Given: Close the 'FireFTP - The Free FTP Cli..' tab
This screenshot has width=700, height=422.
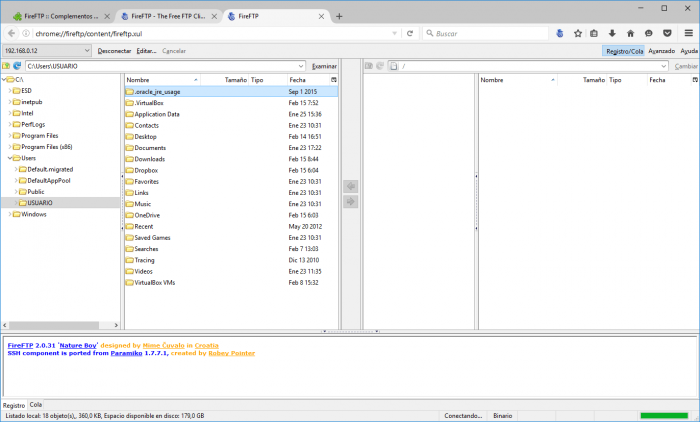Looking at the screenshot, I should (x=214, y=17).
